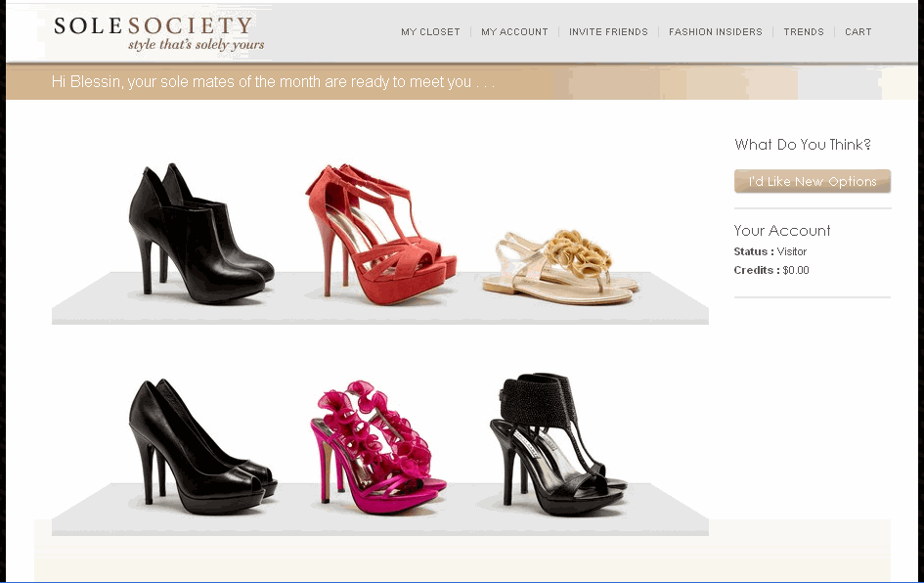Screen dimensions: 924x583
Task: Click the What Do You Think heading
Action: pos(803,145)
